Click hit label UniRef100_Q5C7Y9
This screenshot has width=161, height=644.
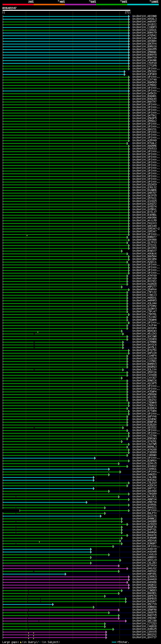tap(144, 604)
